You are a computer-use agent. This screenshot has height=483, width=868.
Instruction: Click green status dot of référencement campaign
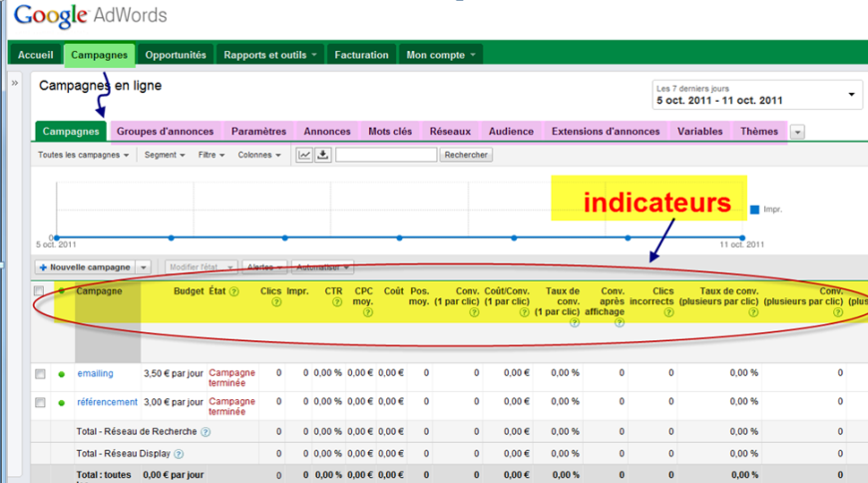pos(62,403)
